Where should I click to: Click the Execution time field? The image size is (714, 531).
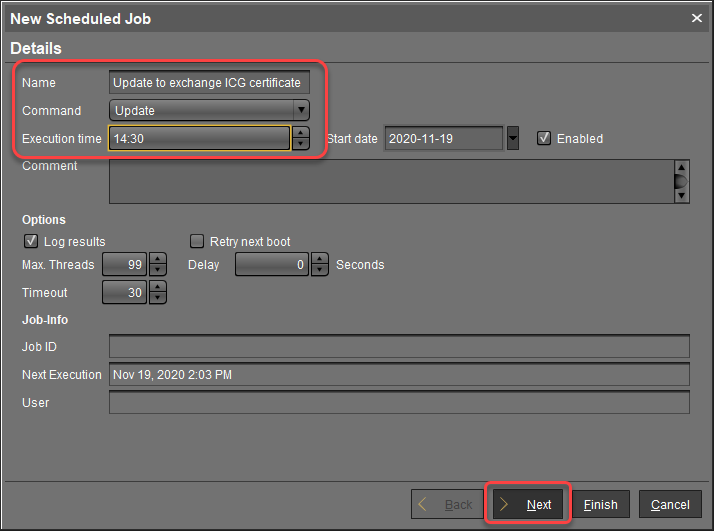tap(200, 138)
